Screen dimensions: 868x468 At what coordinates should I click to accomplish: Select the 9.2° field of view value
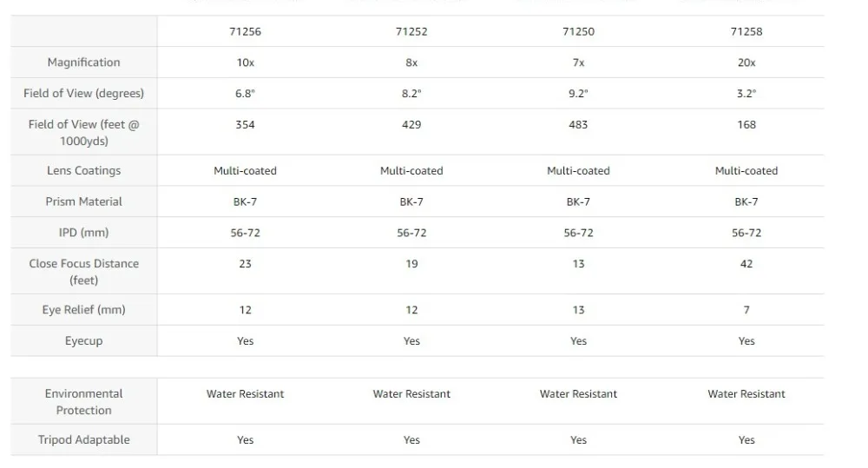click(578, 93)
